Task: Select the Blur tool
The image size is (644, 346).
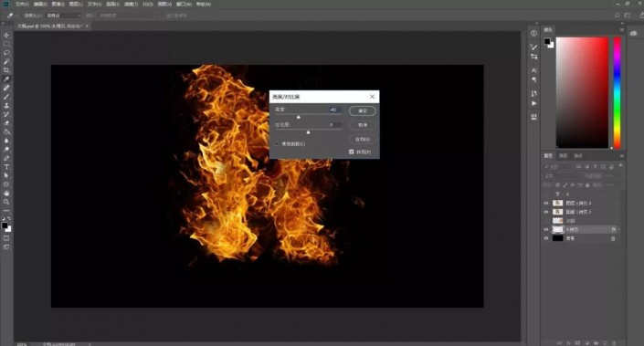Action: 6,141
